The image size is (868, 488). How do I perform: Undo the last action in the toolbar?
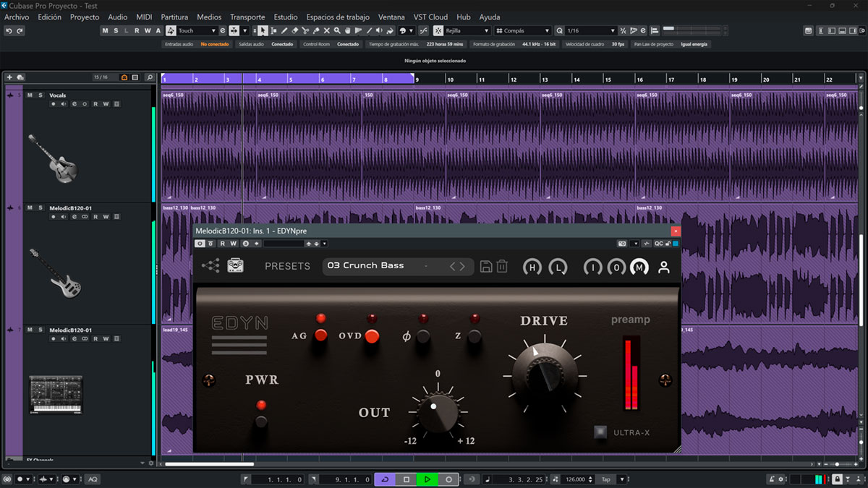9,31
